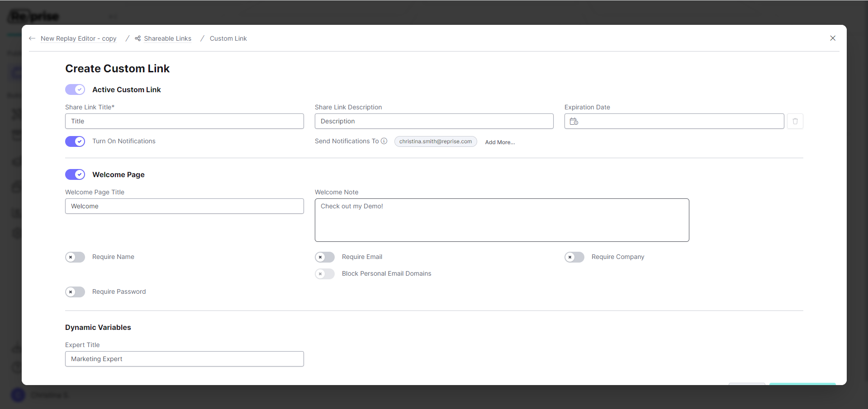Disable Turn On Notifications toggle
Image resolution: width=868 pixels, height=409 pixels.
(75, 141)
